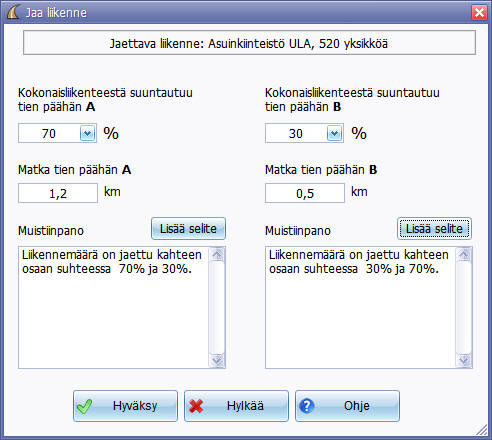Screen dimensions: 492x440
Task: Click distance field for road end A
Action: (x=58, y=193)
